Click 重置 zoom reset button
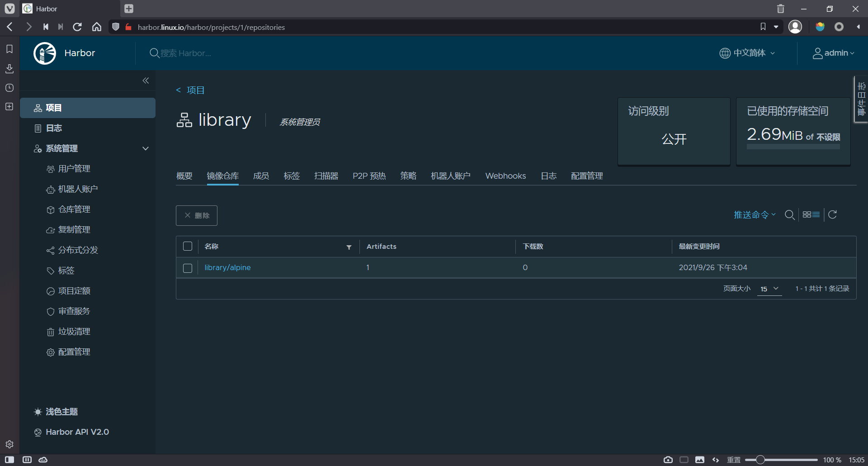 pos(734,460)
